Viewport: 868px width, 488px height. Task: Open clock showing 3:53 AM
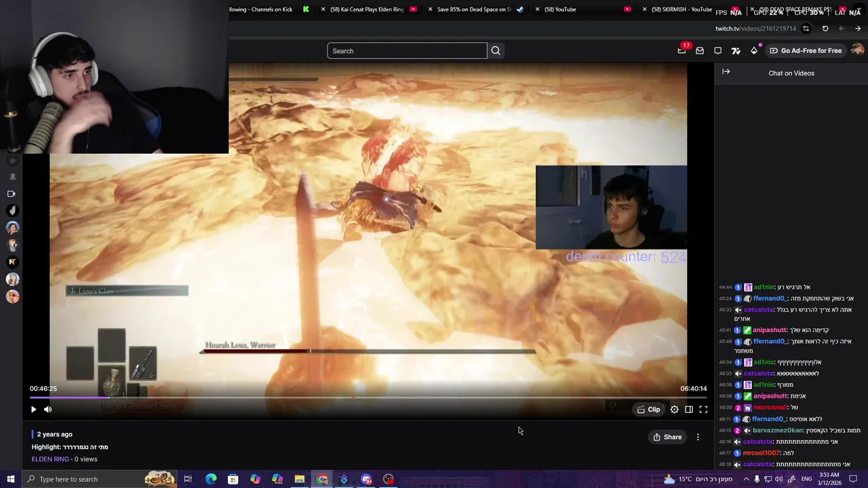(831, 479)
